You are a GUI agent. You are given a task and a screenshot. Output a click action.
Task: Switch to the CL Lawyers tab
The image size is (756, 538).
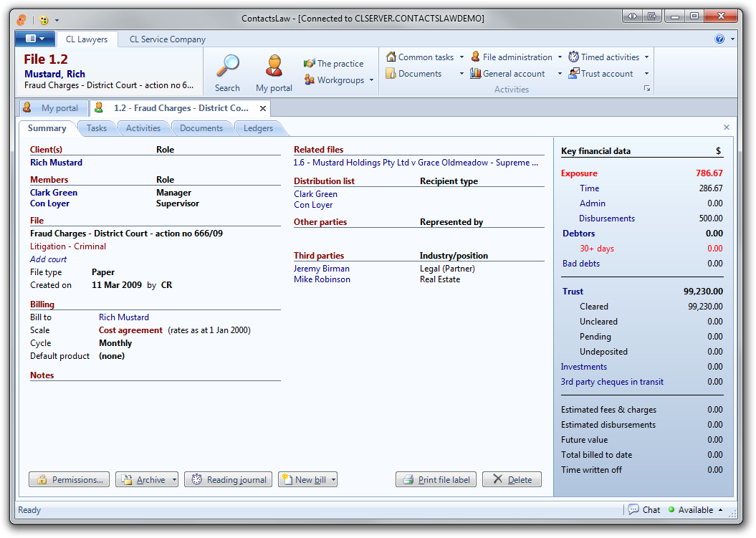pyautogui.click(x=87, y=39)
